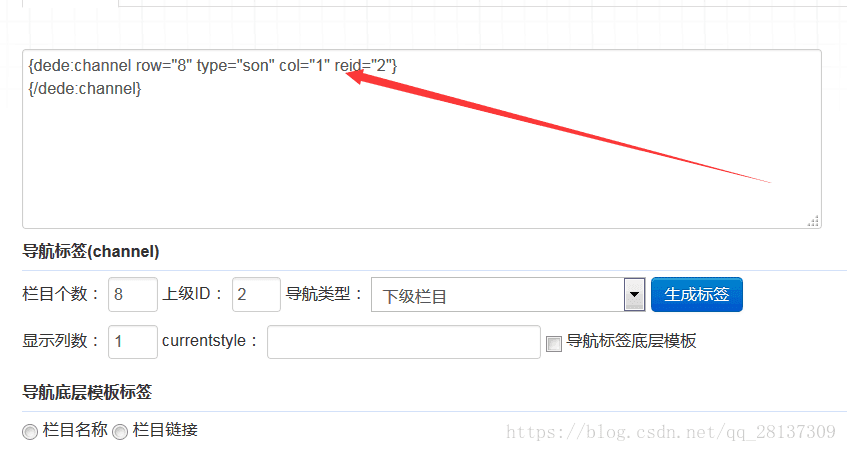Select the 栏目链接 radio button

[x=120, y=431]
